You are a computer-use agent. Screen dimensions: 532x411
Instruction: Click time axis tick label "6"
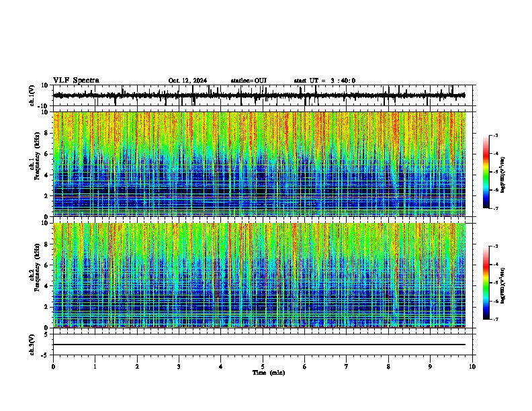click(304, 367)
